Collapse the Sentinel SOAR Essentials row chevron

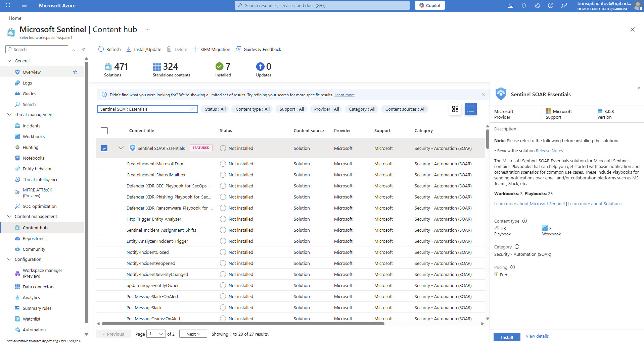pos(121,148)
